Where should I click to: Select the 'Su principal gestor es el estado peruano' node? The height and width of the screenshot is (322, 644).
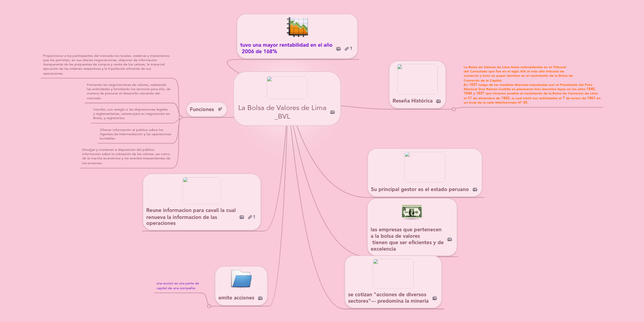point(420,189)
